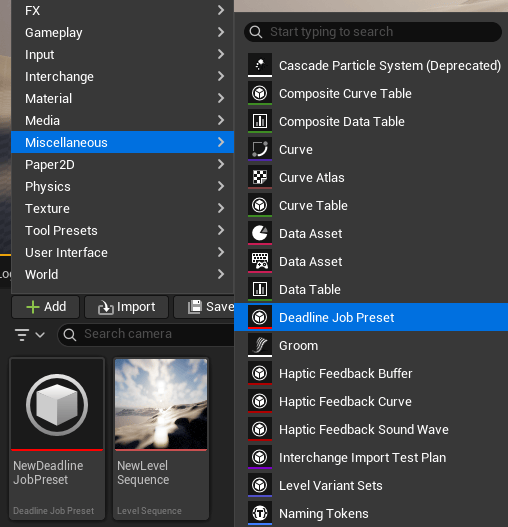This screenshot has height=527, width=508.
Task: Open the World category
Action: point(122,275)
